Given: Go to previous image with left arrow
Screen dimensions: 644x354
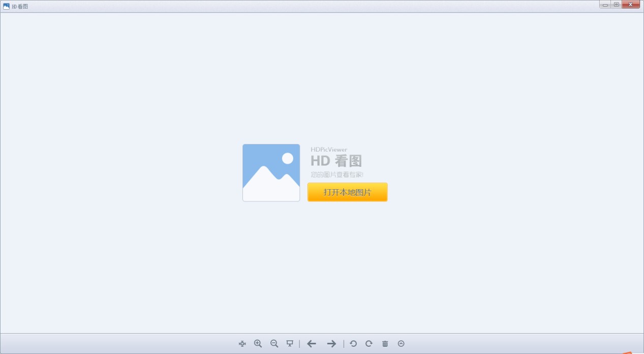Looking at the screenshot, I should [x=312, y=344].
